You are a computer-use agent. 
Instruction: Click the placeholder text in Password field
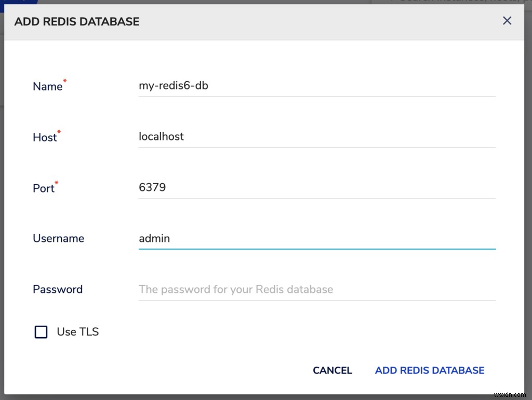pos(236,289)
